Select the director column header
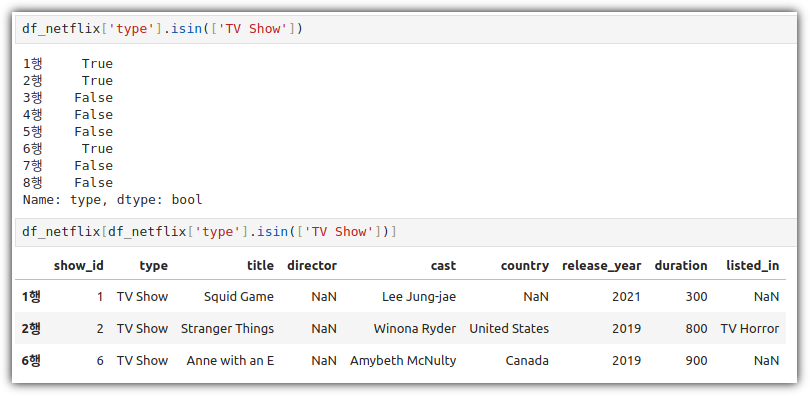The width and height of the screenshot is (810, 396). click(312, 266)
